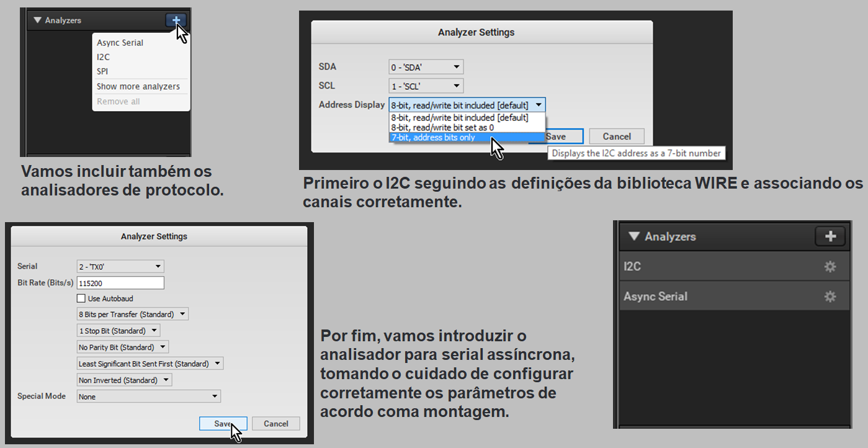
Task: Choose SPI from the add analyzer menu
Action: click(102, 71)
